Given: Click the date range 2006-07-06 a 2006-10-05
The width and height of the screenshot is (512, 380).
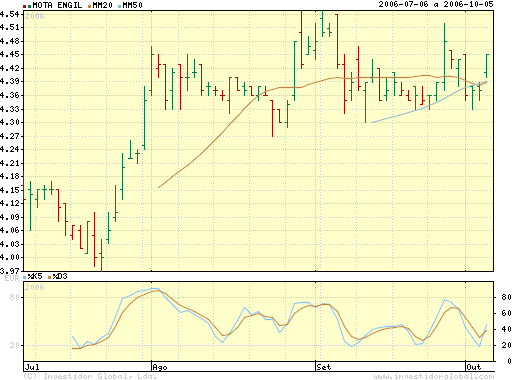Looking at the screenshot, I should point(436,4).
